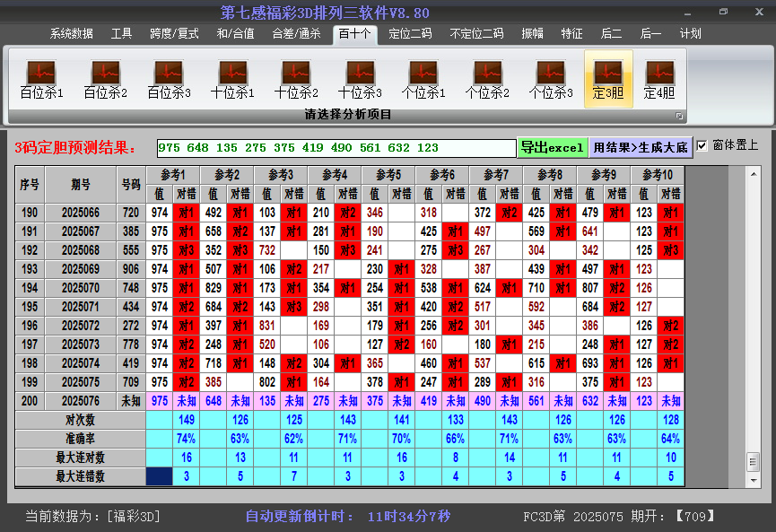Viewport: 776px width, 532px height.
Task: Open the 百位杀1 analysis icon
Action: (x=41, y=79)
